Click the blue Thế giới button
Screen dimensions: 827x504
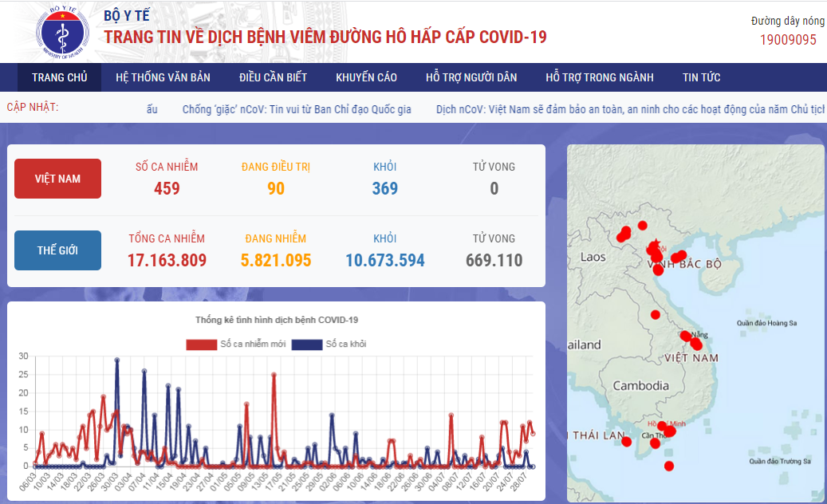[57, 250]
